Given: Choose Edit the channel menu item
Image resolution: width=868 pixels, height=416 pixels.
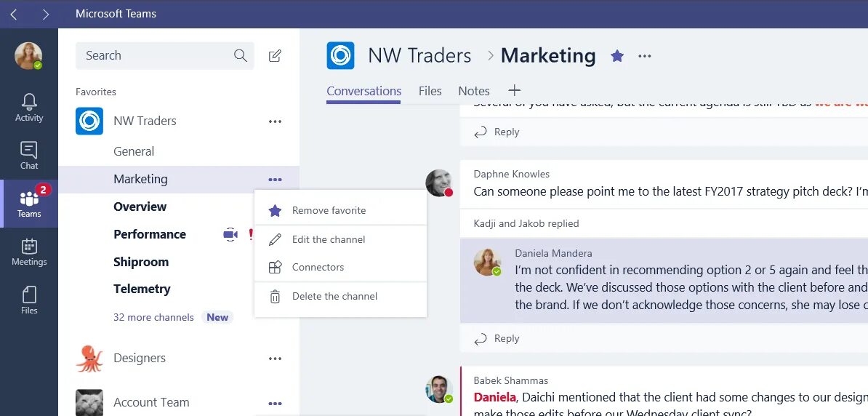Looking at the screenshot, I should 340,240.
